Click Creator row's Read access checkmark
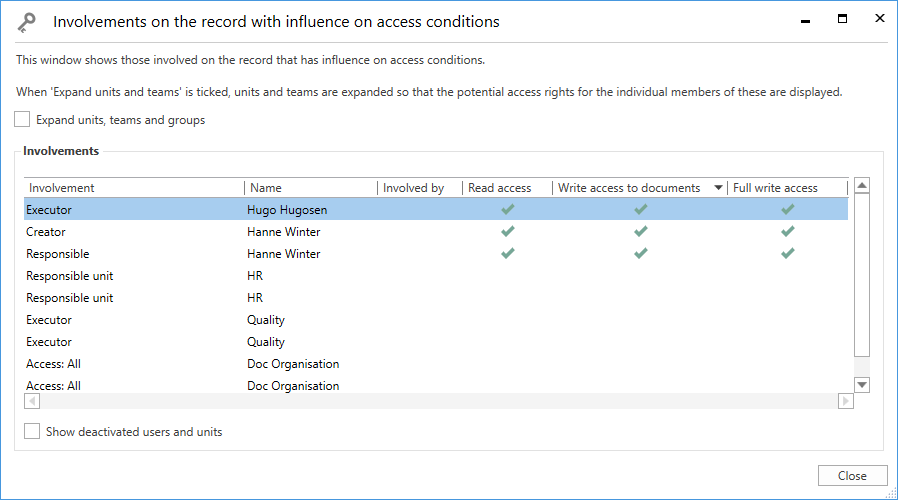The image size is (898, 500). (x=508, y=232)
